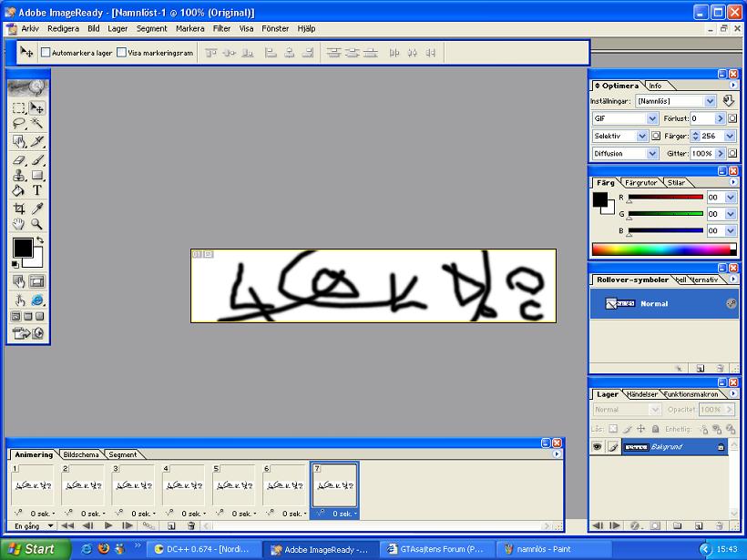Screen dimensions: 747x560
Task: Open the Lager menu in menu bar
Action: (118, 28)
